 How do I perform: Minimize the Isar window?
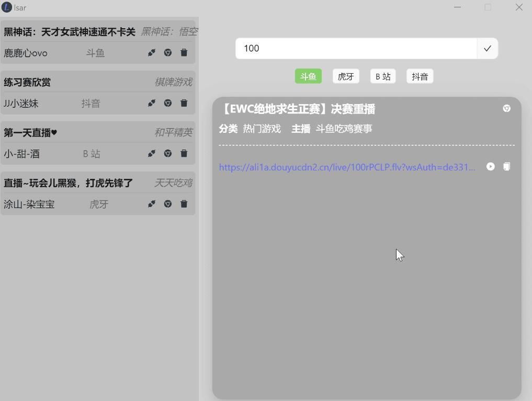point(457,7)
